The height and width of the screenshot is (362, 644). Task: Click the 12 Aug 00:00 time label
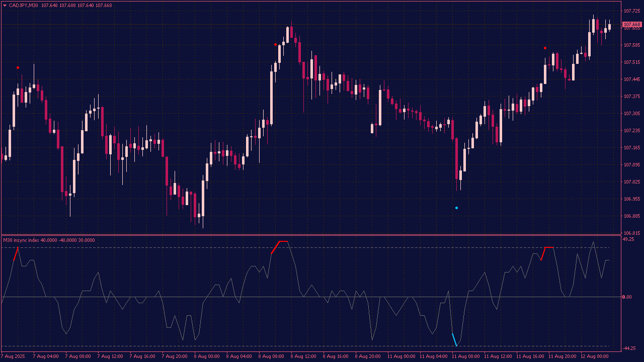point(595,356)
